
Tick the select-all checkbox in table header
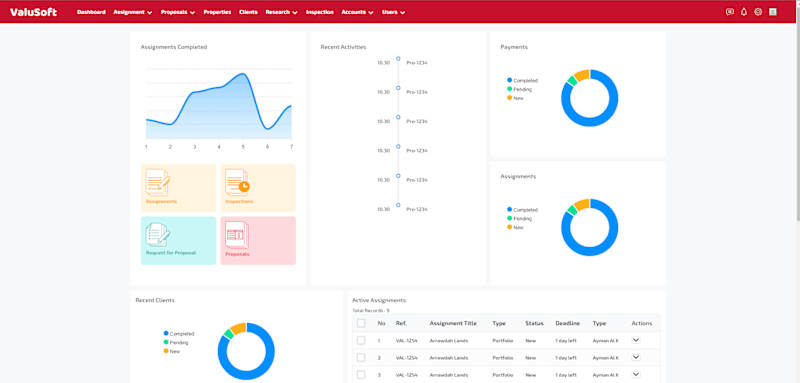point(361,323)
